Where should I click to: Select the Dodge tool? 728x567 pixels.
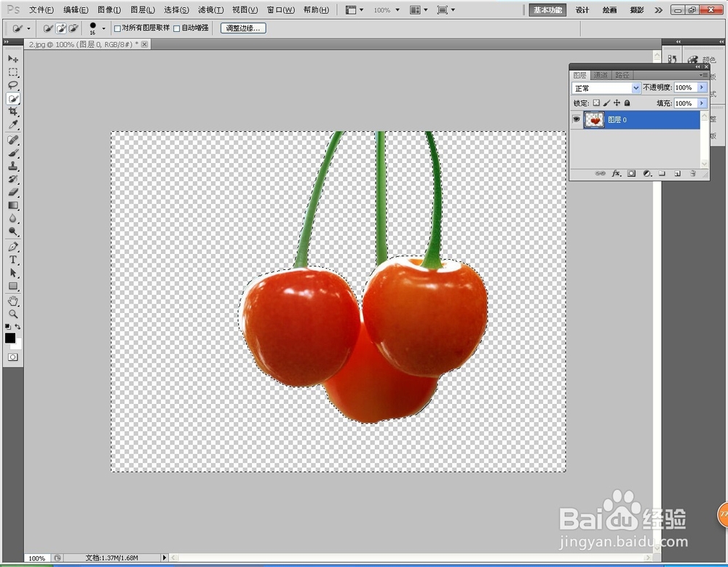coord(13,231)
